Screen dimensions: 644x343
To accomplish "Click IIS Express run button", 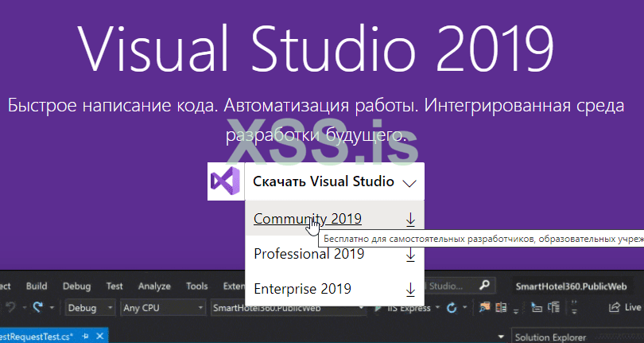I will click(402, 308).
